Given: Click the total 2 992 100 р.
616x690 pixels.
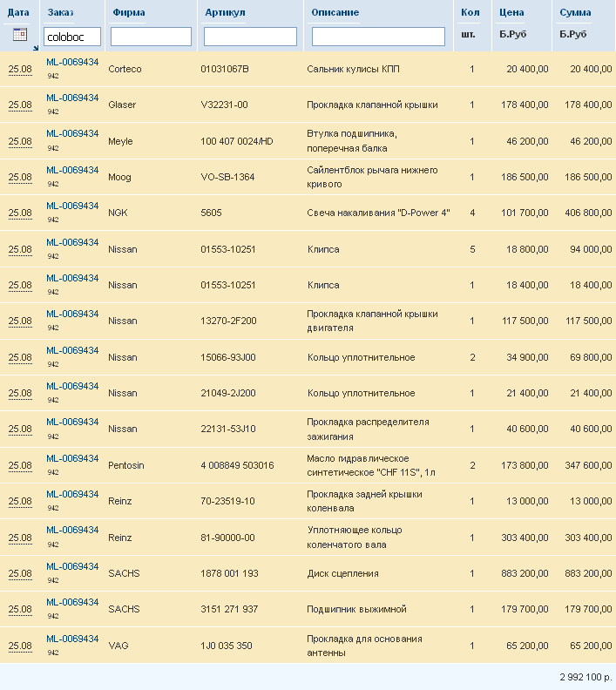Looking at the screenshot, I should [x=586, y=677].
